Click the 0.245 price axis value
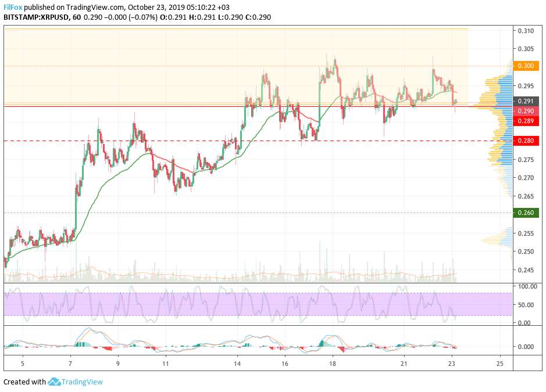 [x=526, y=270]
